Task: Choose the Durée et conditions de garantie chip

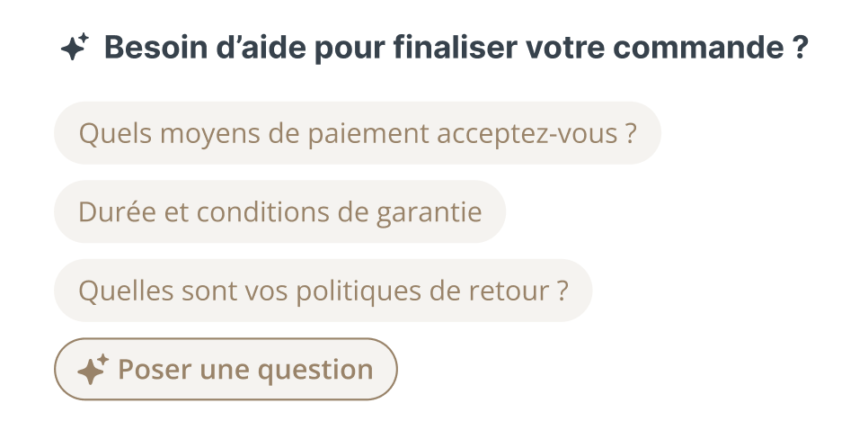Action: click(279, 212)
